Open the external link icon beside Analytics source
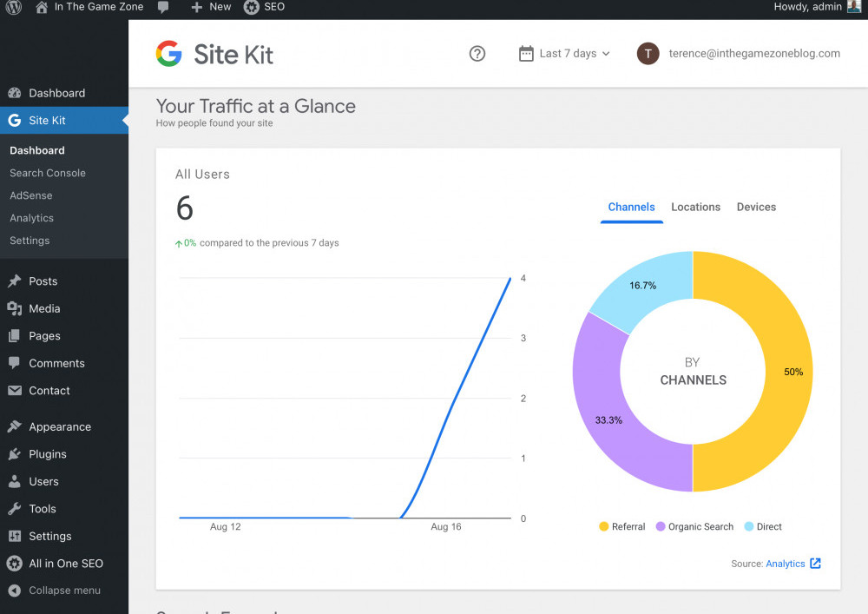The width and height of the screenshot is (868, 614). click(815, 564)
